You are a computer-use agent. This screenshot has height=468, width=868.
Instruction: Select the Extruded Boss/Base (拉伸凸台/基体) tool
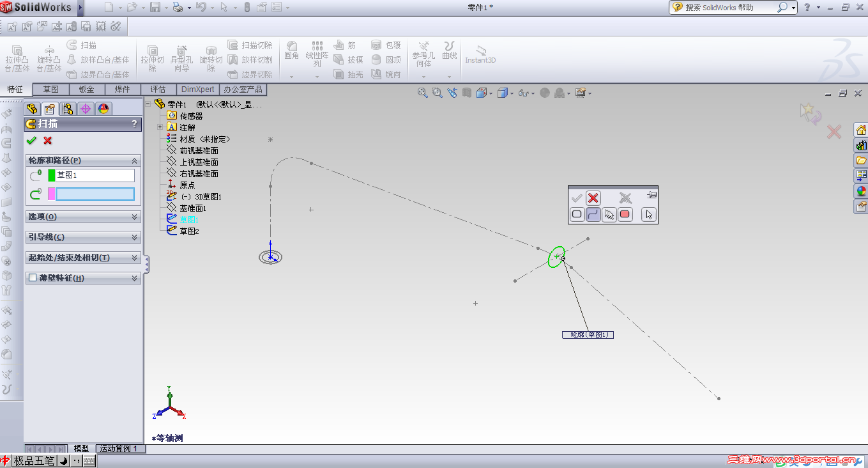pos(17,58)
